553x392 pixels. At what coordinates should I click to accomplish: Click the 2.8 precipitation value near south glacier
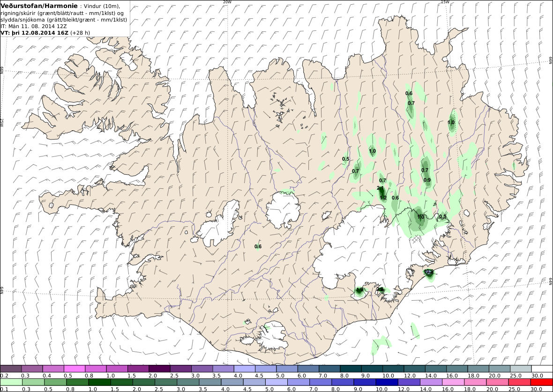point(380,289)
